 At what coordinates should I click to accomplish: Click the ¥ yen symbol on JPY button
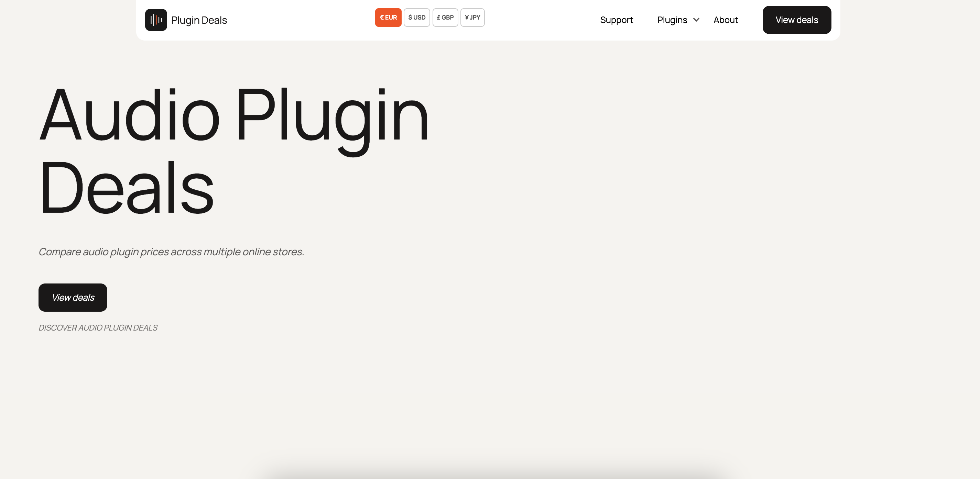click(x=466, y=17)
